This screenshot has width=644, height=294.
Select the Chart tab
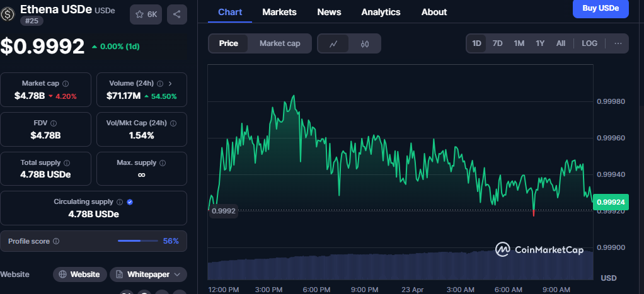(x=230, y=13)
